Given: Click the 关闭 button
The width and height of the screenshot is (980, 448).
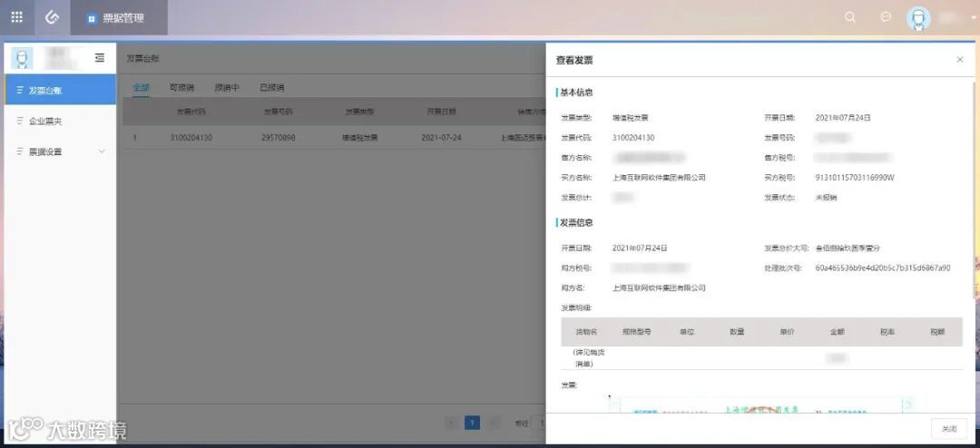Looking at the screenshot, I should [949, 429].
